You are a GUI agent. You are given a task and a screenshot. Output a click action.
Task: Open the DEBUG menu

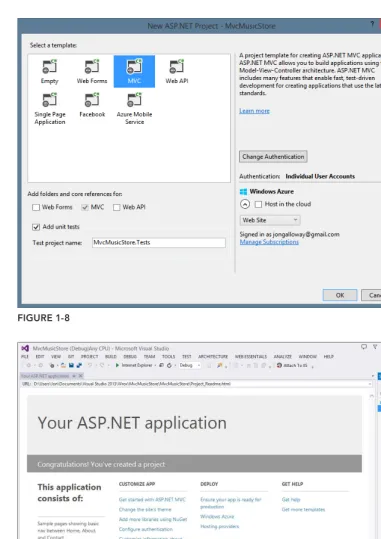click(x=130, y=357)
